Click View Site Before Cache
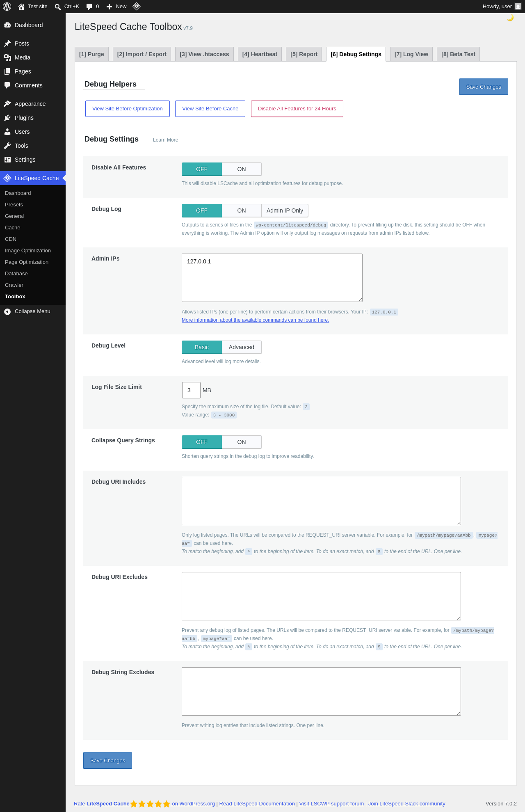The width and height of the screenshot is (525, 812). pyautogui.click(x=210, y=109)
